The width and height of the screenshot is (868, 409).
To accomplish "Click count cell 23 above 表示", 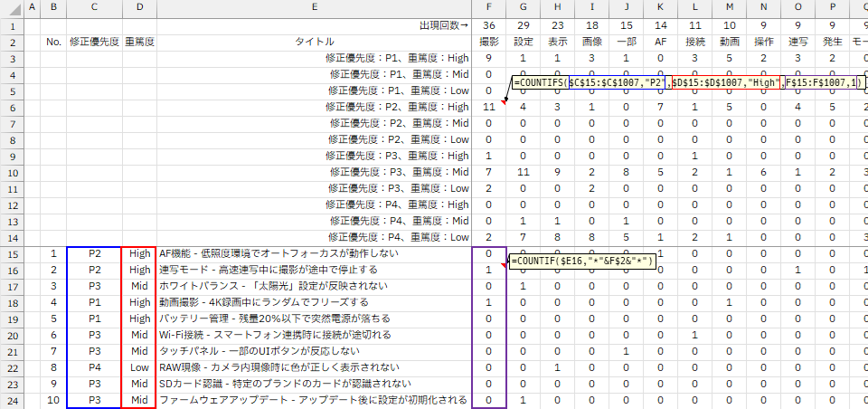I will click(x=558, y=25).
